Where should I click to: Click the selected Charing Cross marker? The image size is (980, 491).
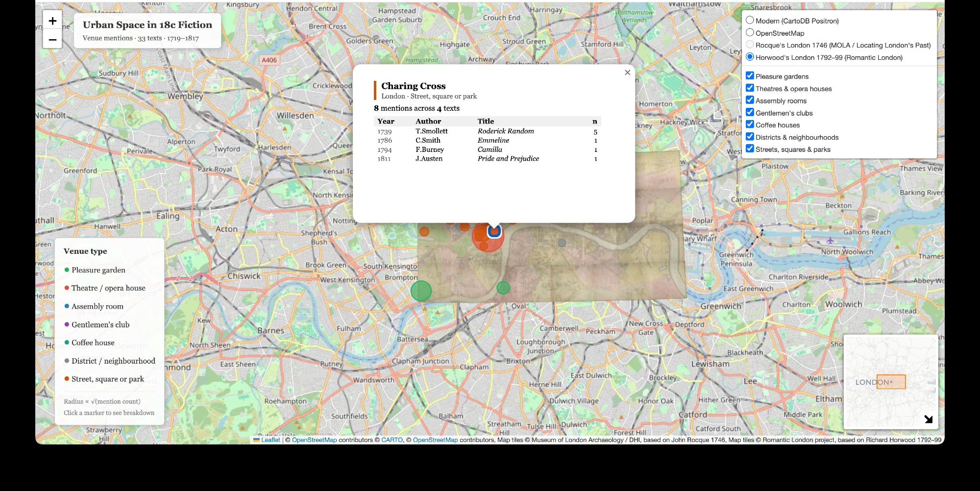(x=494, y=232)
